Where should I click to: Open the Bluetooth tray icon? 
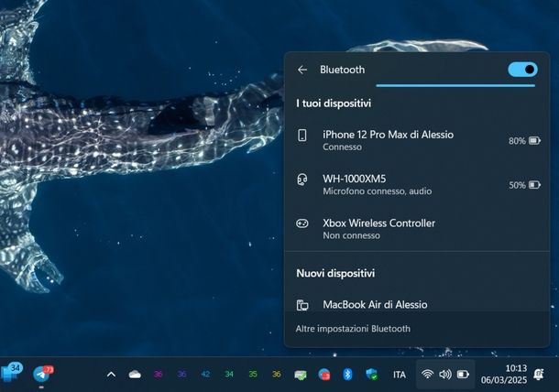click(347, 375)
